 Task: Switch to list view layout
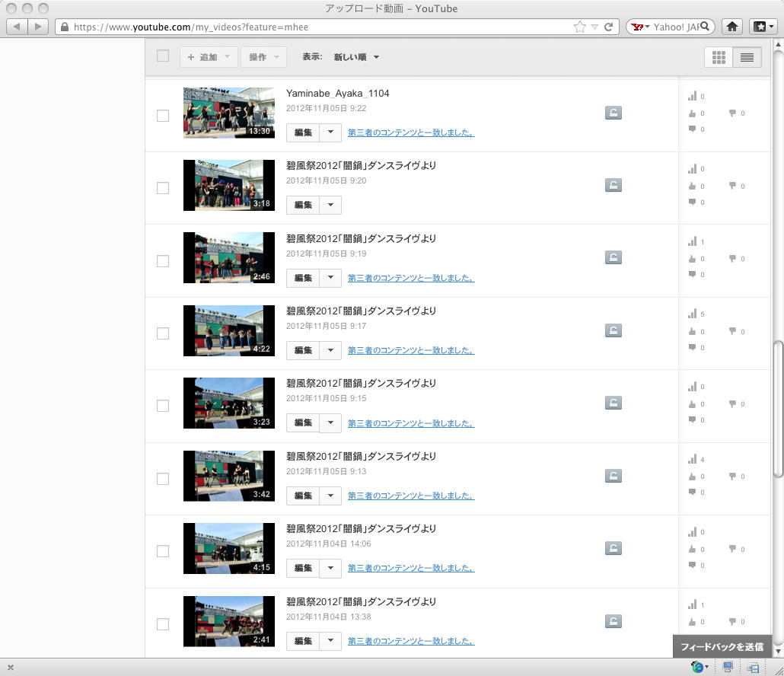tap(747, 58)
